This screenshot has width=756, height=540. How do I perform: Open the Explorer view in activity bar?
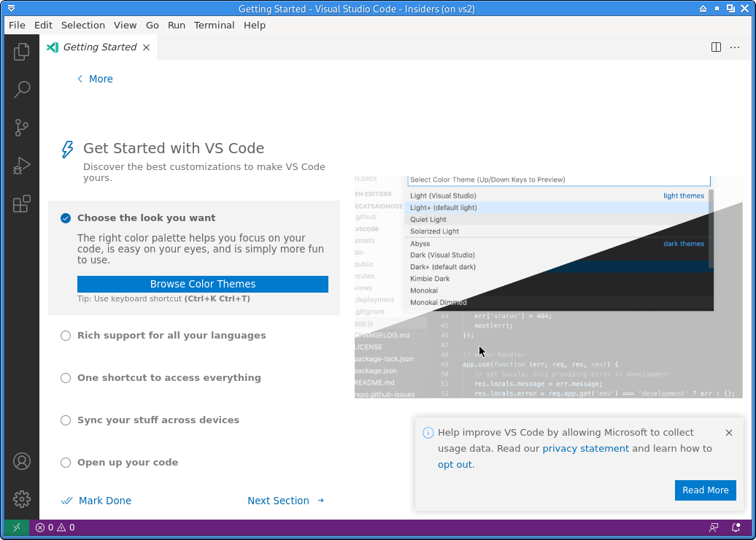[22, 52]
